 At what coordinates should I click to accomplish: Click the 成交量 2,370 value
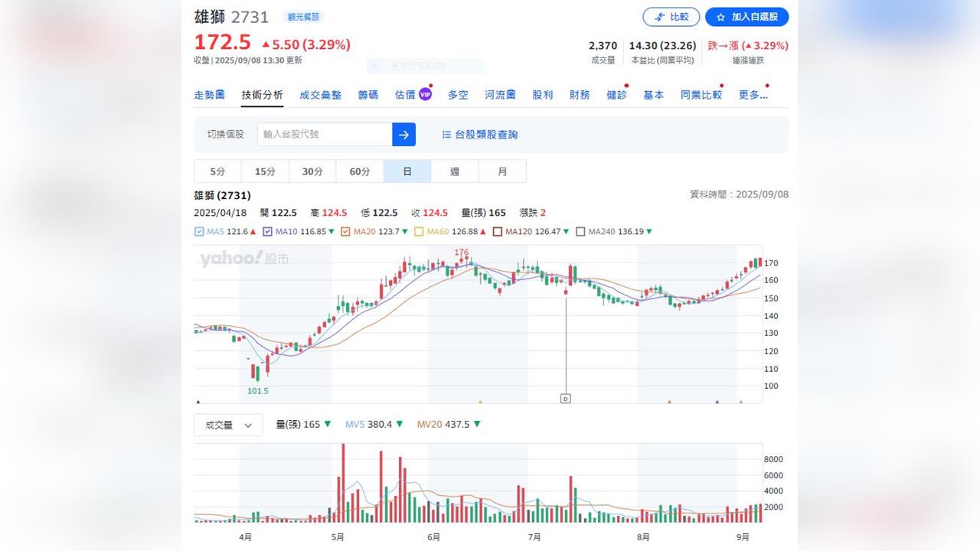pyautogui.click(x=603, y=46)
